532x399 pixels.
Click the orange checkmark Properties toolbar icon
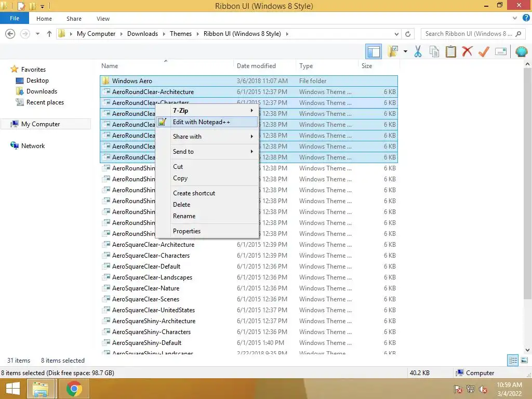click(484, 51)
